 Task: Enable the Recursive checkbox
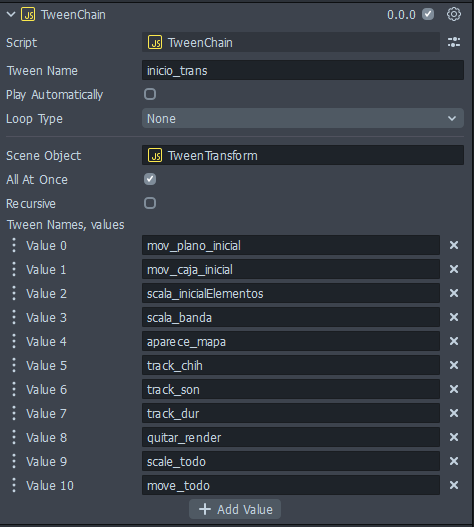(x=150, y=203)
